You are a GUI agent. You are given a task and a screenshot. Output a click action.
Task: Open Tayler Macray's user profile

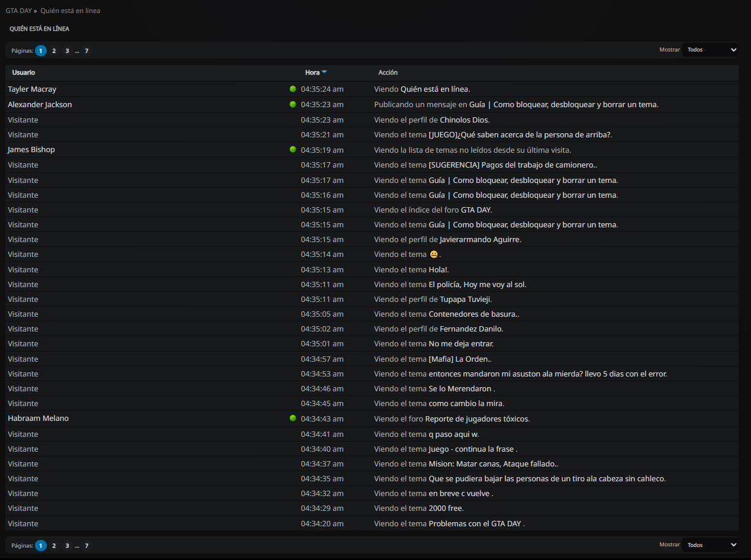32,89
